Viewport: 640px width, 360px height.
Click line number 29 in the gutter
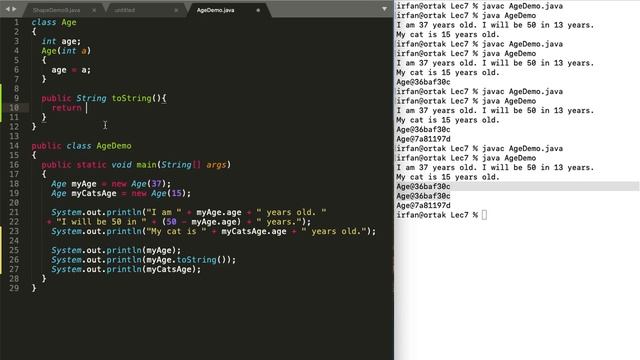pyautogui.click(x=14, y=288)
